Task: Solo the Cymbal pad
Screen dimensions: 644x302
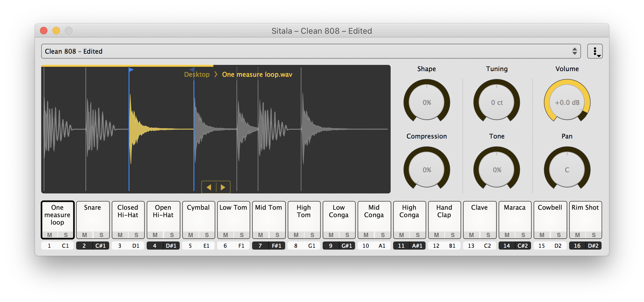Action: [x=207, y=235]
